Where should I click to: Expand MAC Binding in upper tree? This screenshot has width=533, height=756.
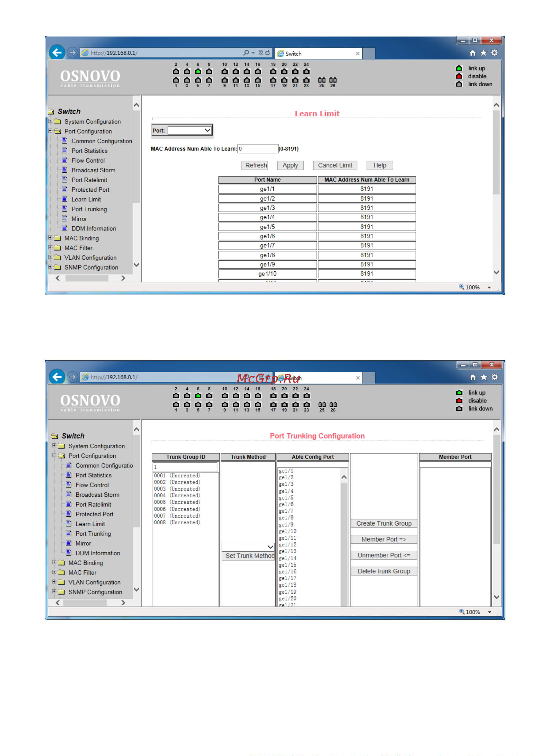coord(50,238)
